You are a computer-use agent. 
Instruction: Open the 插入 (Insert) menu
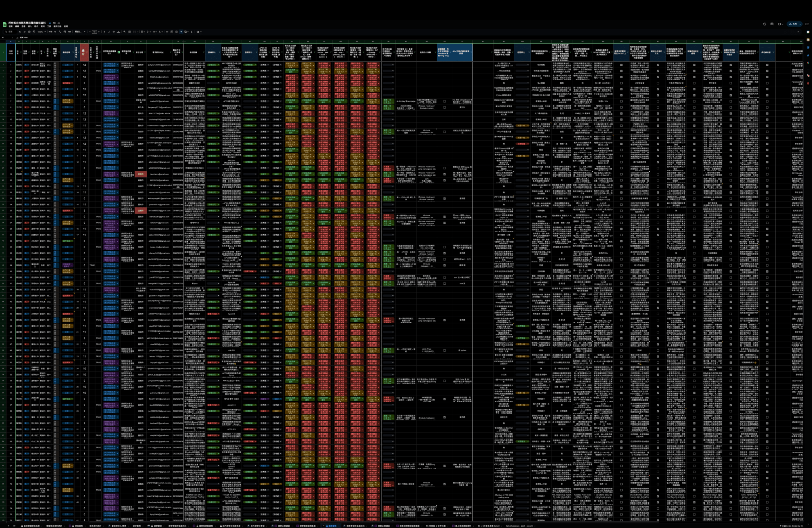30,27
